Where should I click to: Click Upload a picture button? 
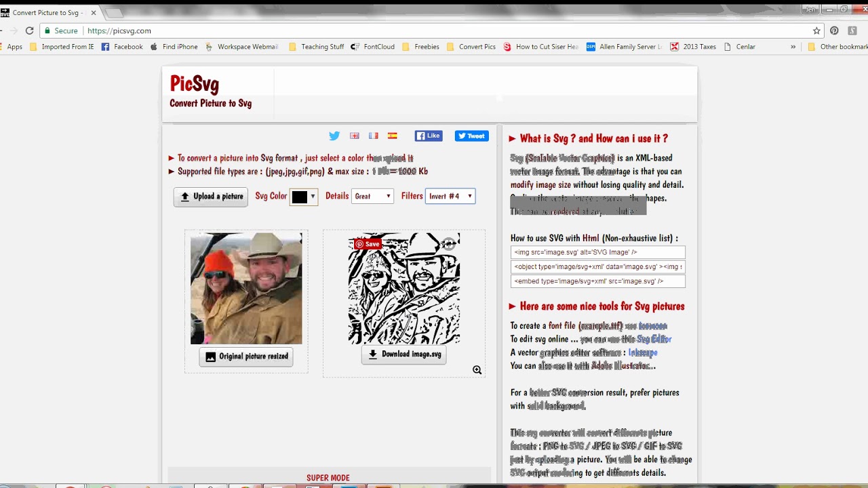pos(211,197)
